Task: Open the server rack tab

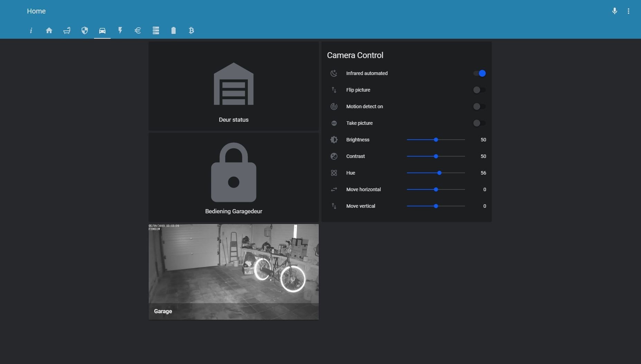Action: click(x=156, y=30)
